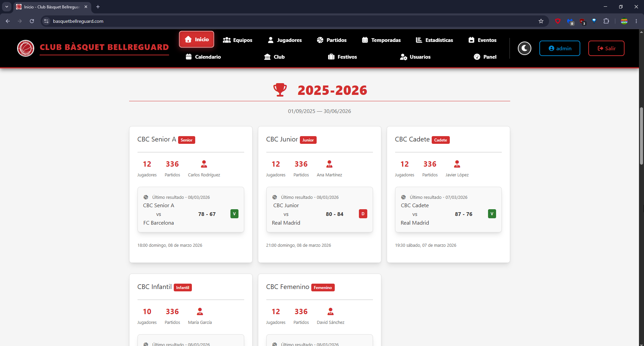Viewport: 644px width, 346px height.
Task: Click the Salir logout button
Action: (606, 48)
